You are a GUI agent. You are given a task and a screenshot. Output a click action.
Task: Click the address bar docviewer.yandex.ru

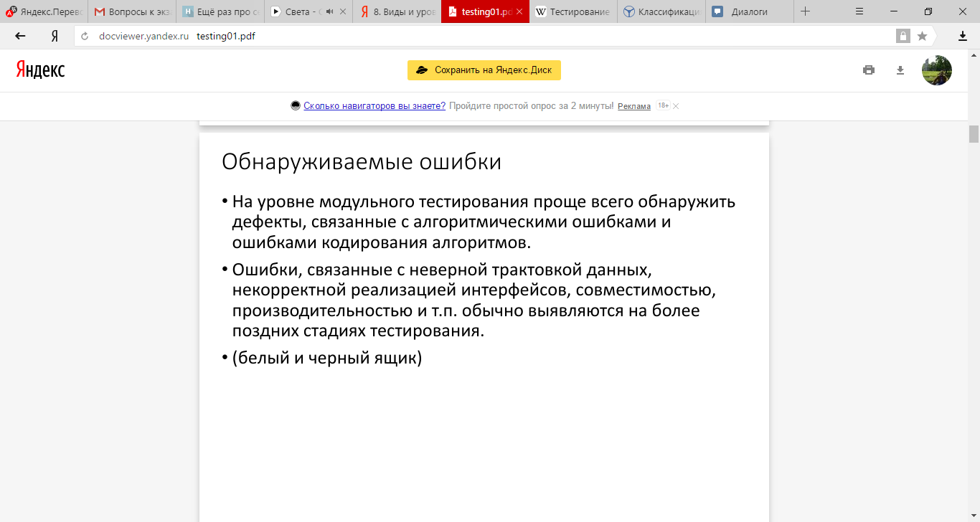point(143,36)
